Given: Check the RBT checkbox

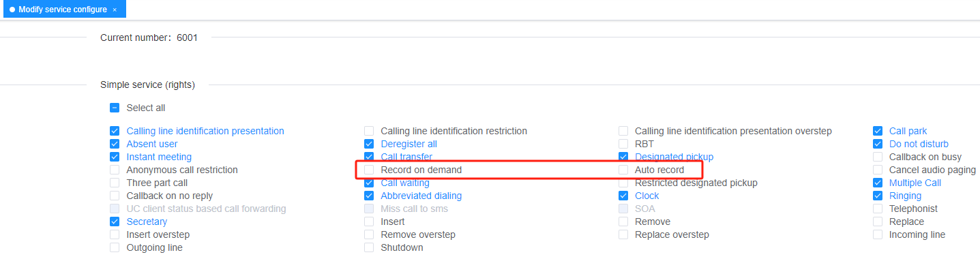Looking at the screenshot, I should tap(623, 144).
